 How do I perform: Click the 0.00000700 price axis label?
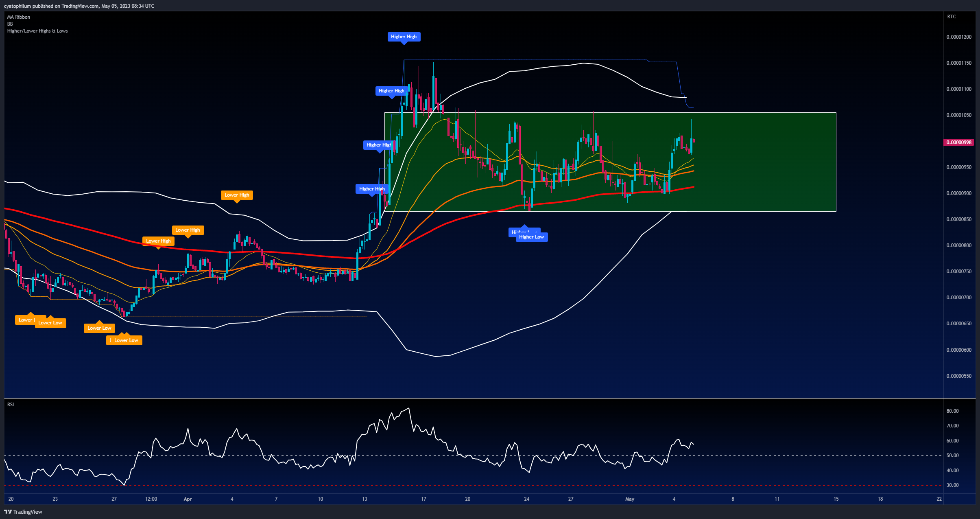(x=958, y=298)
